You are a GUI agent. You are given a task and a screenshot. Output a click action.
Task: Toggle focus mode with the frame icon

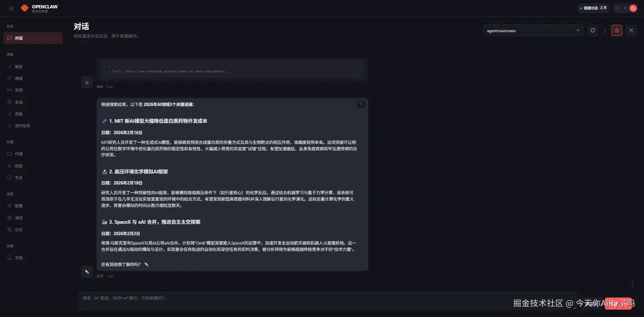coord(631,31)
